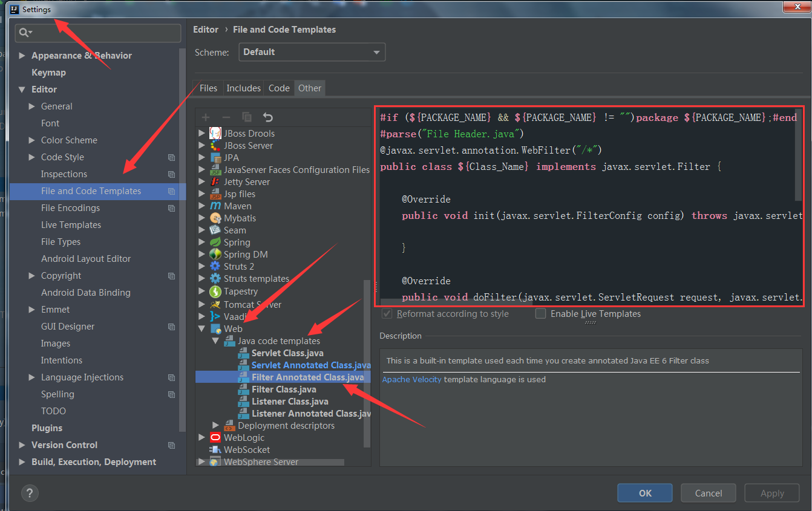Click the Jetty Server icon
This screenshot has width=812, height=511.
[215, 181]
